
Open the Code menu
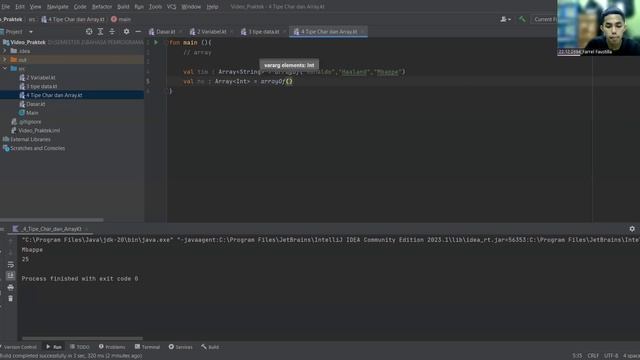80,7
